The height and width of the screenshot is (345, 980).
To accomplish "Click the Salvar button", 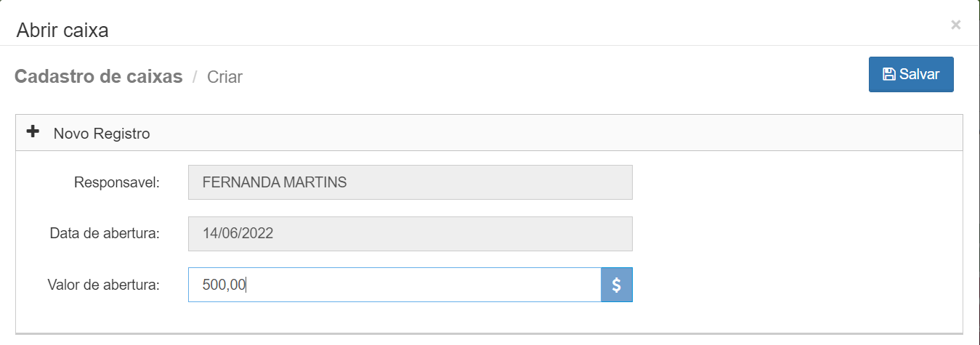I will point(911,75).
